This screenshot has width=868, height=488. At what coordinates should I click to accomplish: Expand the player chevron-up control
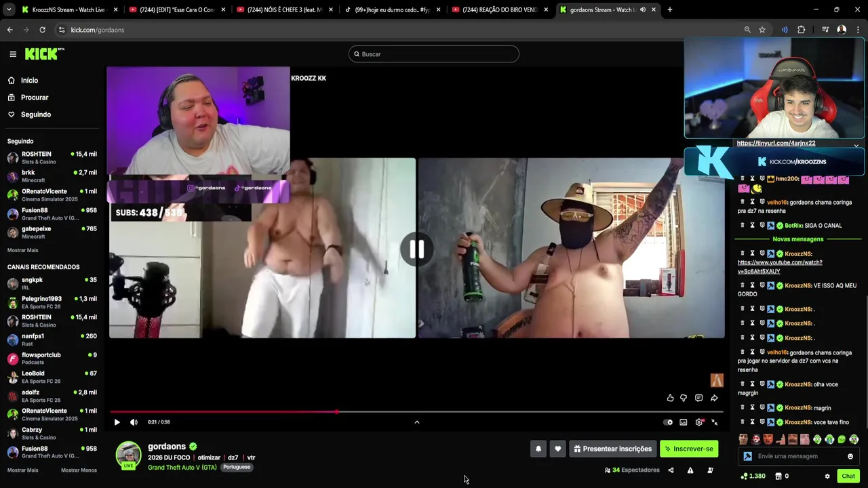point(417,422)
